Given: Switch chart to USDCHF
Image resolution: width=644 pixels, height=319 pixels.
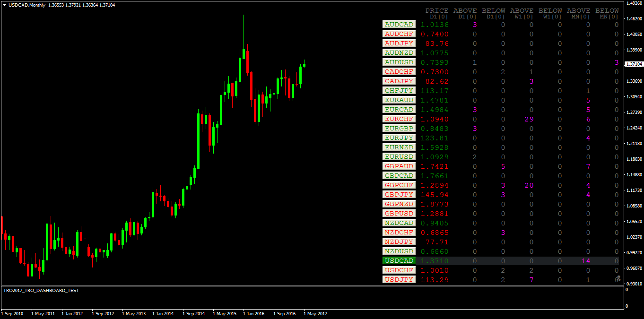Looking at the screenshot, I should (399, 270).
